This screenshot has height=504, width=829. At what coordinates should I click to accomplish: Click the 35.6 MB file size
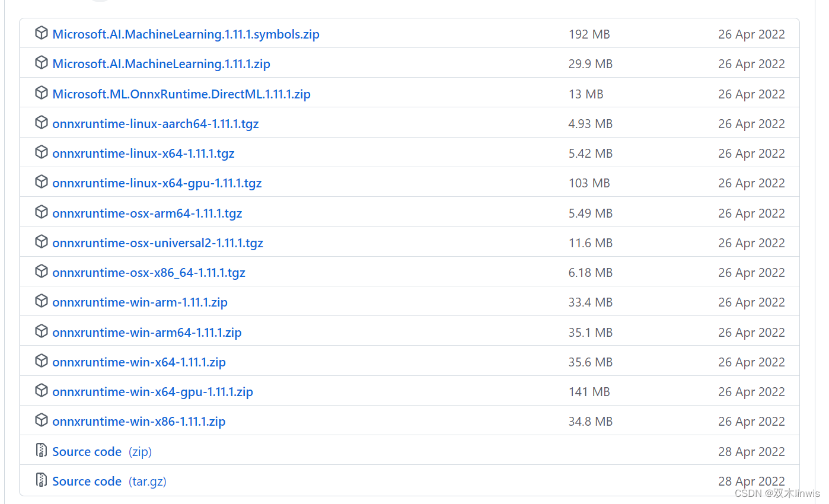pyautogui.click(x=591, y=362)
